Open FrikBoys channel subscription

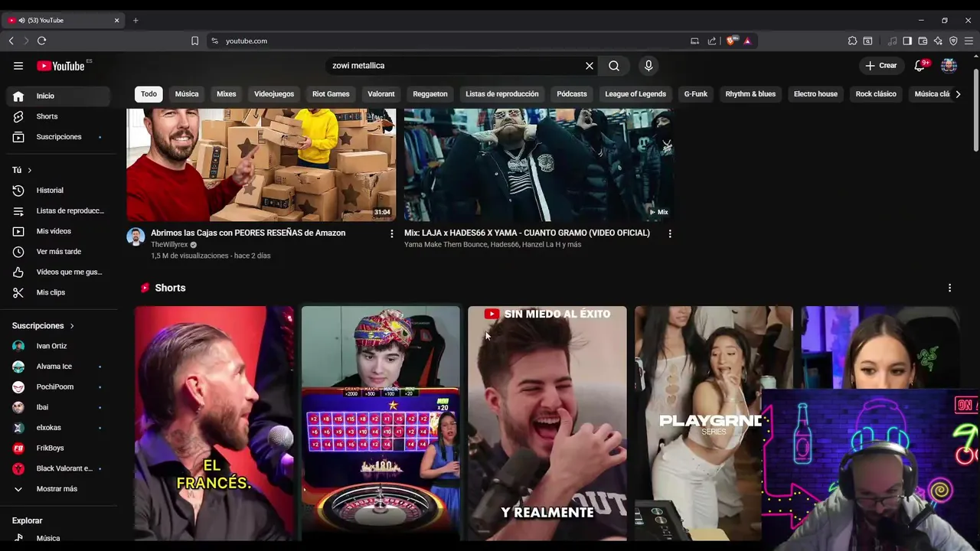(x=58, y=448)
